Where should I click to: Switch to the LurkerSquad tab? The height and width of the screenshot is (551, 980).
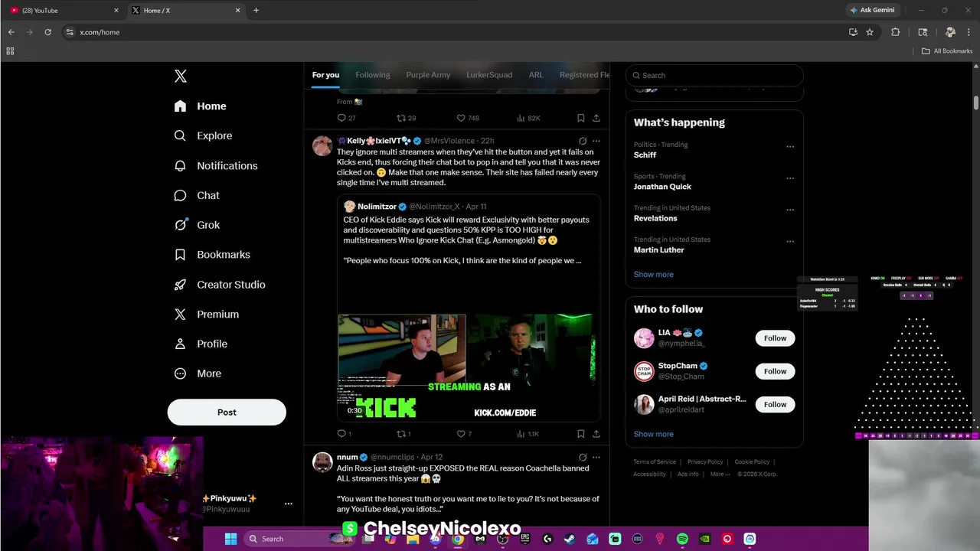click(x=489, y=75)
